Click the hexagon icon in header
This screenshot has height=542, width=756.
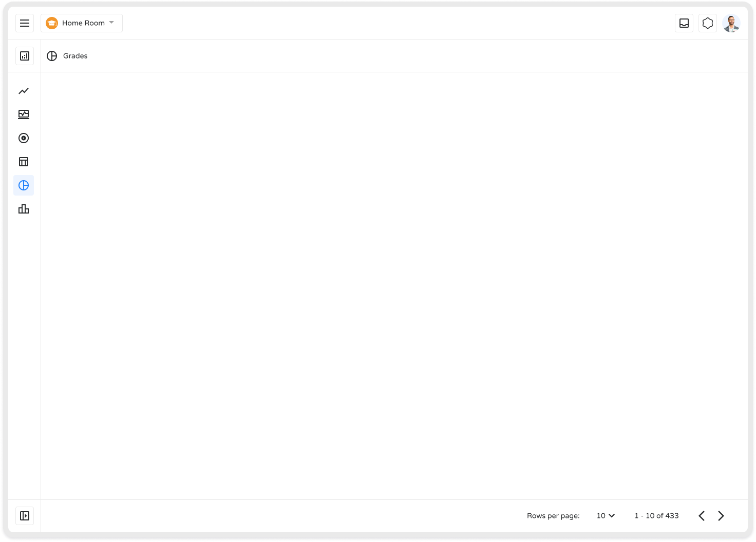pos(708,23)
